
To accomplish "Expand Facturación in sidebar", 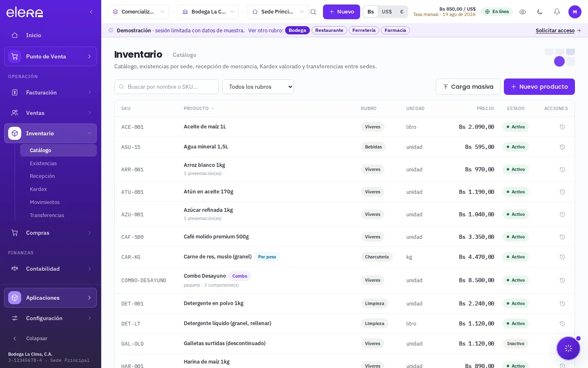I will [51, 92].
